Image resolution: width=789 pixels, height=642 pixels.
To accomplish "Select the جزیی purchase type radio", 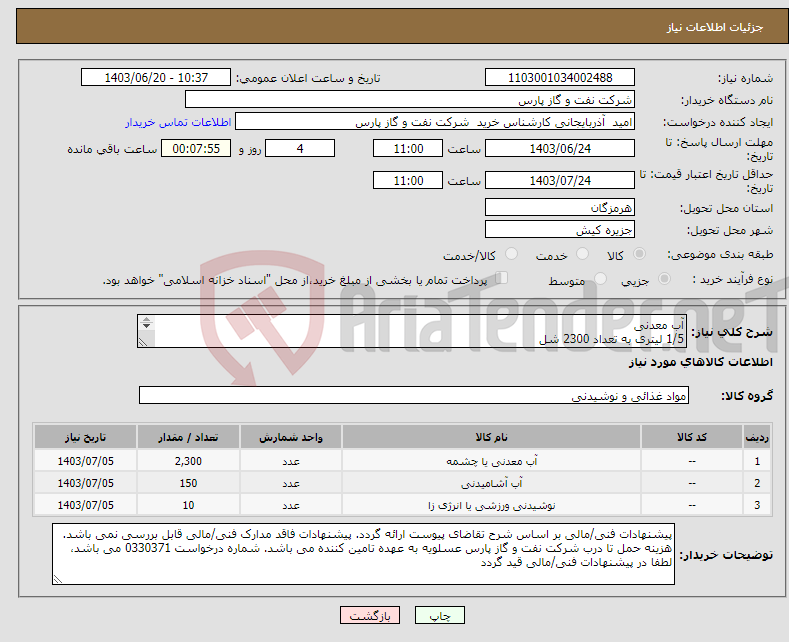I will tap(664, 278).
